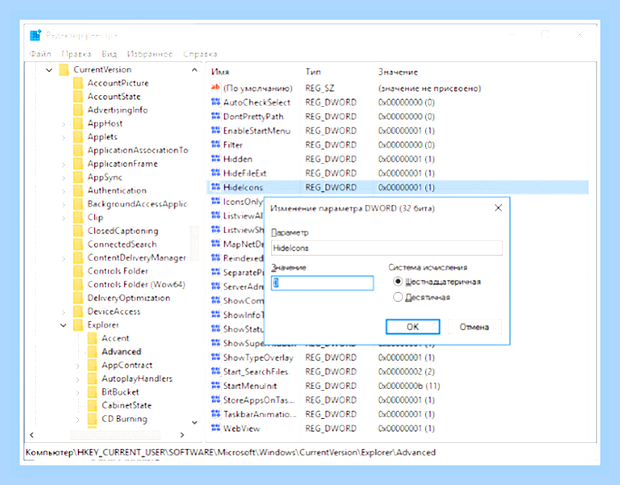Open the Файл menu
The width and height of the screenshot is (620, 485).
[40, 54]
